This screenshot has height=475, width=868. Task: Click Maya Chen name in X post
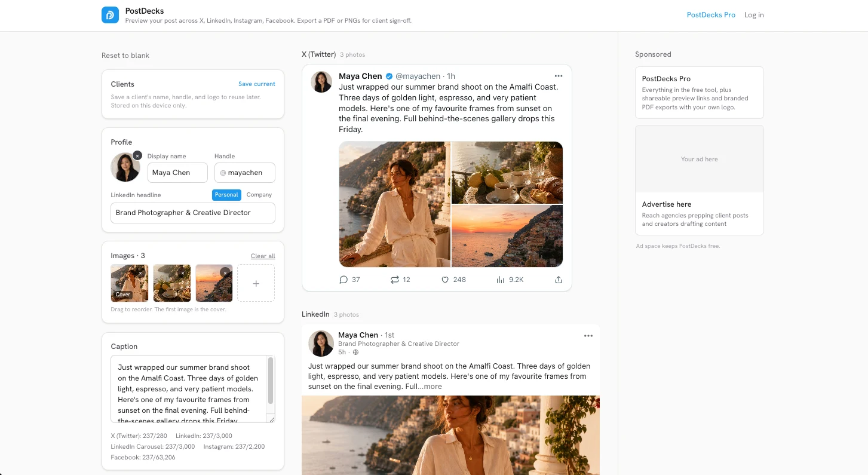[x=360, y=76]
